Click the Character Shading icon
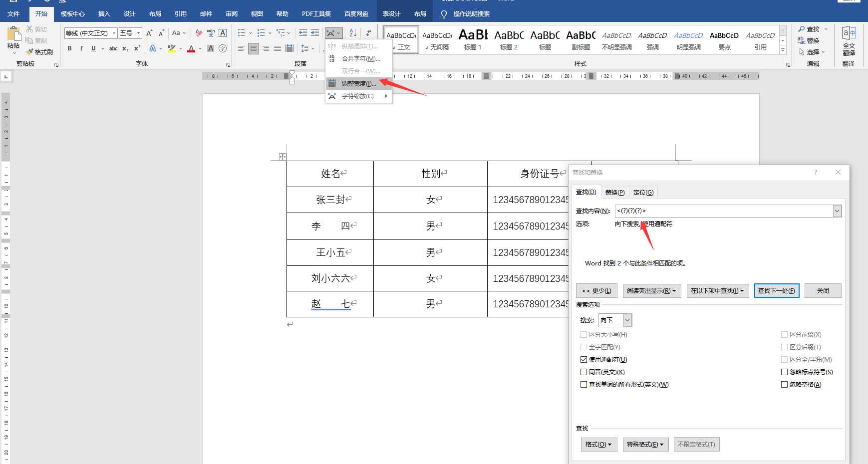 click(211, 48)
